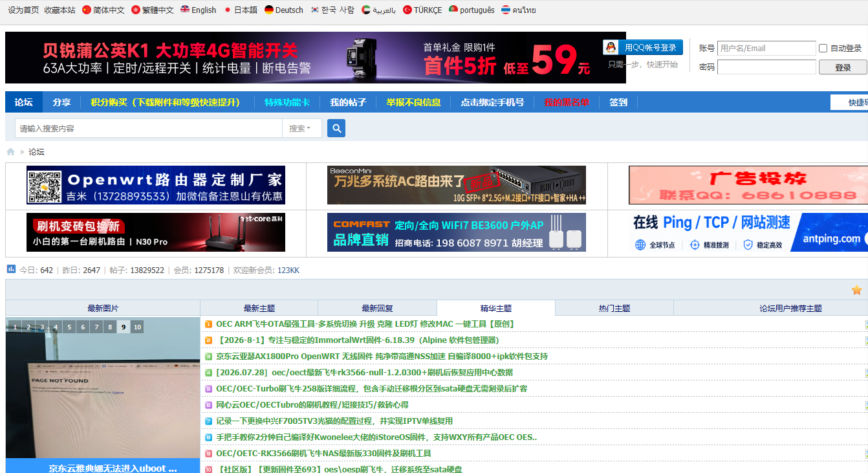Click 点击绑定手机号 nav item

pyautogui.click(x=492, y=102)
